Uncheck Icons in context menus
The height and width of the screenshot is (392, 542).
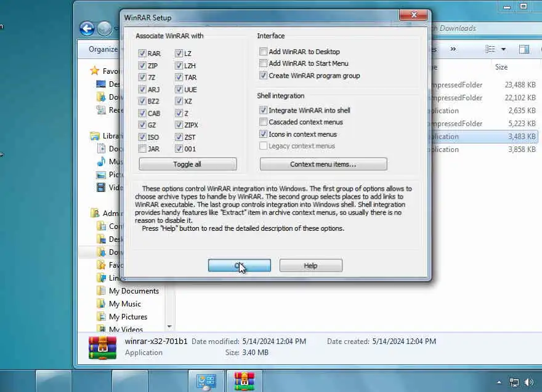point(263,134)
